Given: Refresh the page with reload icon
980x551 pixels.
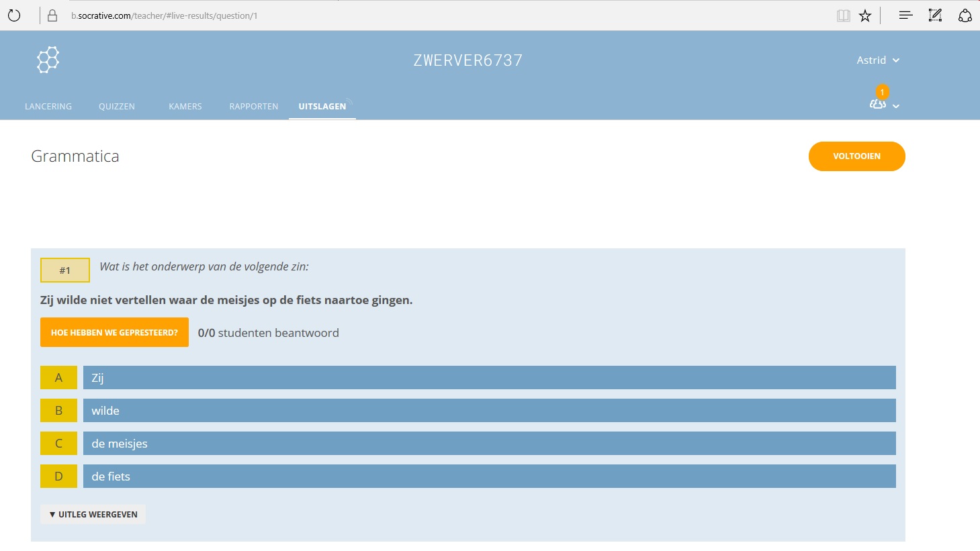Looking at the screenshot, I should [x=14, y=15].
